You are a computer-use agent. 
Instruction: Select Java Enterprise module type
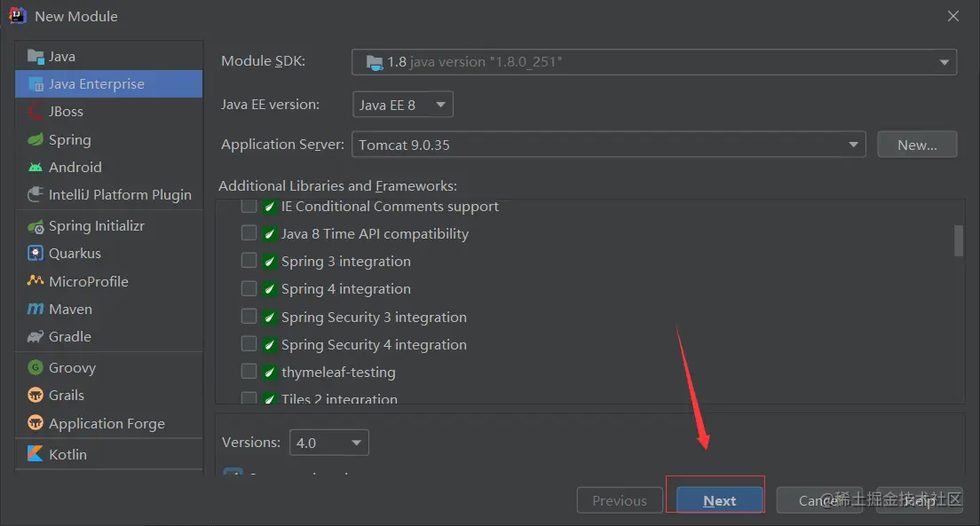pos(109,83)
